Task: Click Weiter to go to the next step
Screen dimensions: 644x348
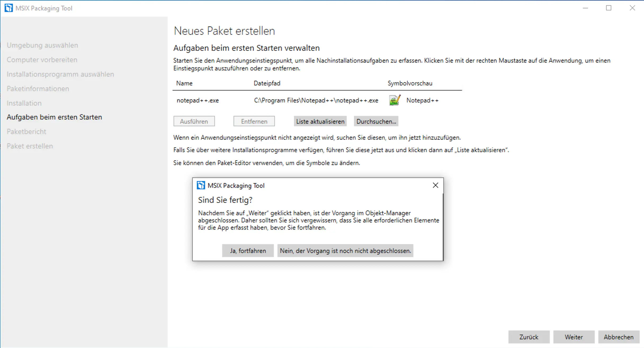Action: point(574,337)
